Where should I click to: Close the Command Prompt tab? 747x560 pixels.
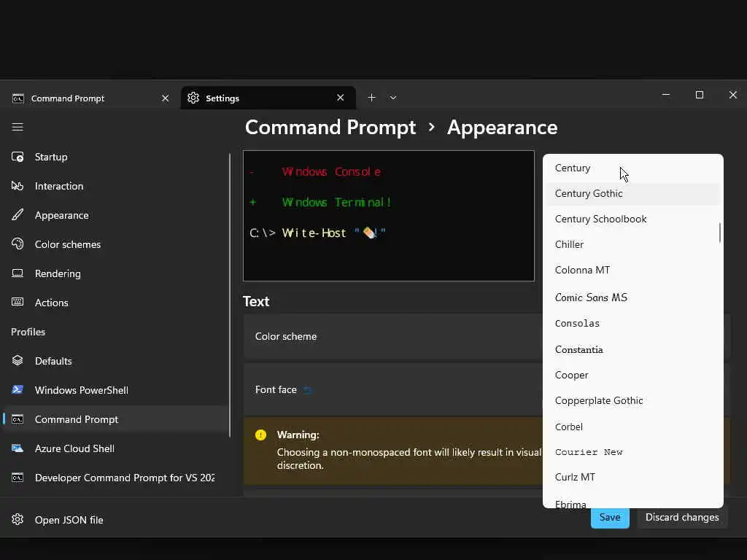166,98
